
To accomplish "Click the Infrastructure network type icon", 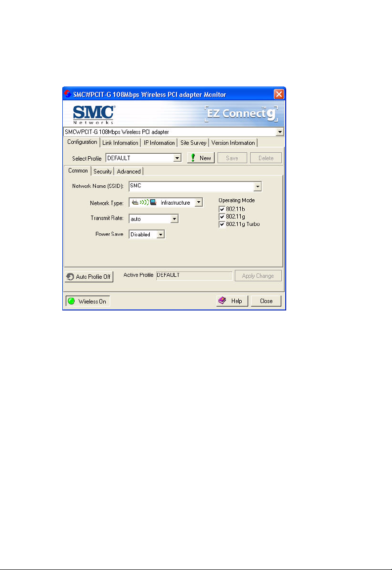I will (144, 202).
